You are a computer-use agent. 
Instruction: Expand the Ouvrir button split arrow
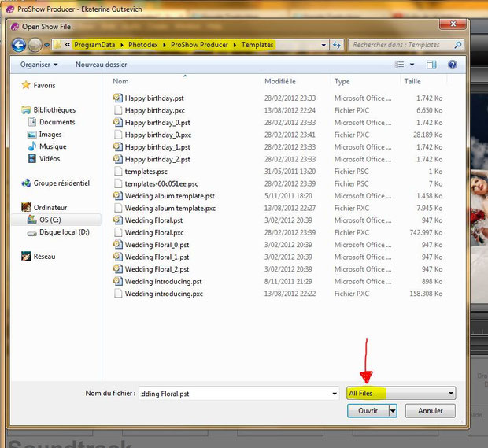[x=393, y=411]
